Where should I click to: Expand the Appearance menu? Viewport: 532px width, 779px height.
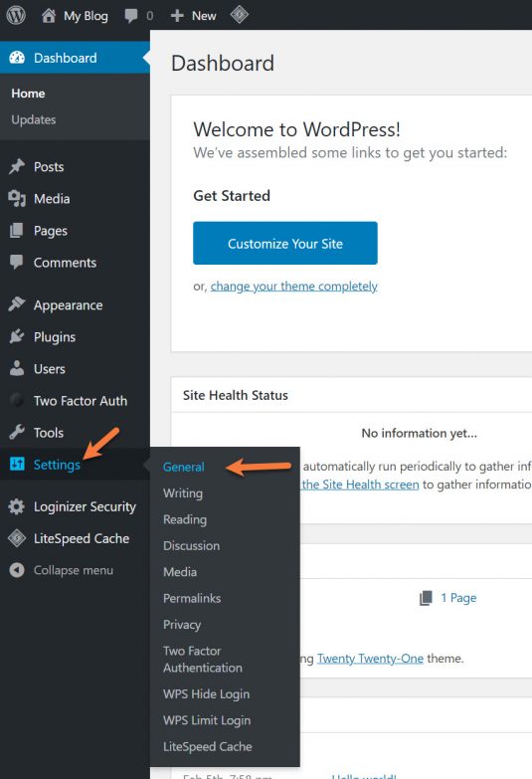click(x=68, y=305)
